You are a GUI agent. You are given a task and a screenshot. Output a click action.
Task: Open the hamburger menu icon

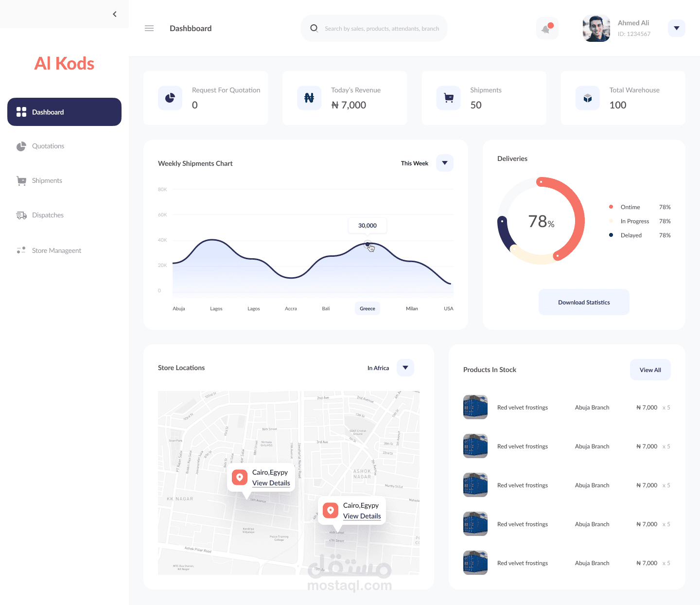(x=149, y=28)
